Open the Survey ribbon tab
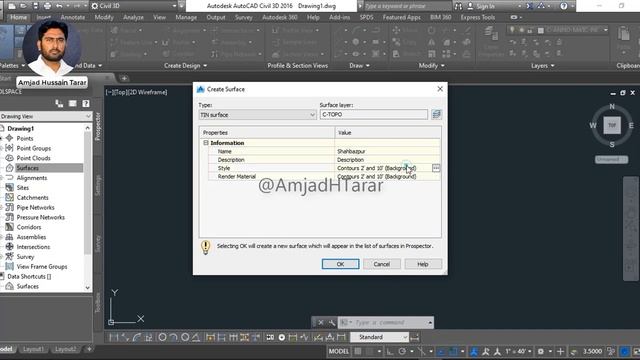 click(x=244, y=17)
